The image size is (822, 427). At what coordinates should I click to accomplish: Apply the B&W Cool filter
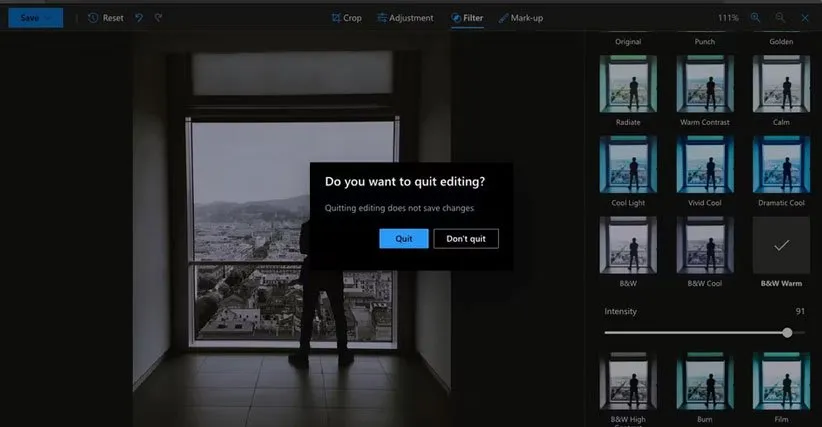(x=704, y=245)
